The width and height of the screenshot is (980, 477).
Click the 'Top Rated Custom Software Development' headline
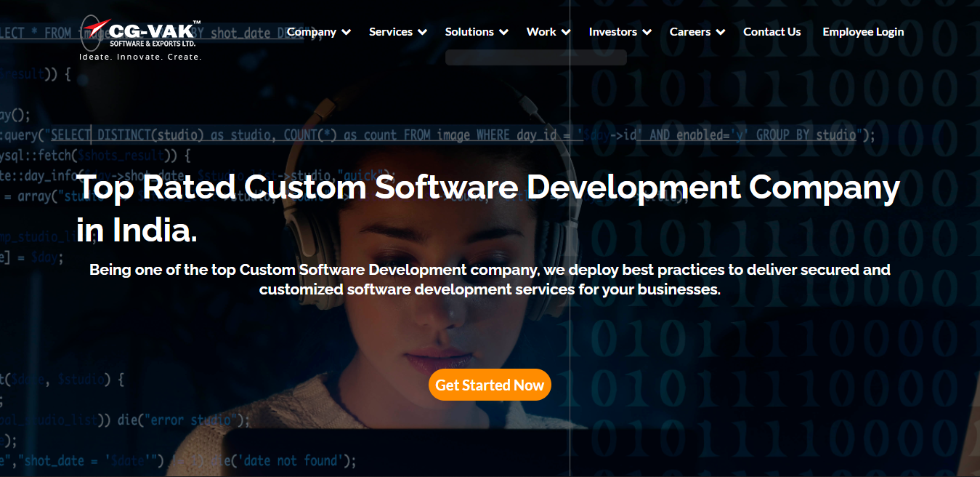pyautogui.click(x=487, y=188)
